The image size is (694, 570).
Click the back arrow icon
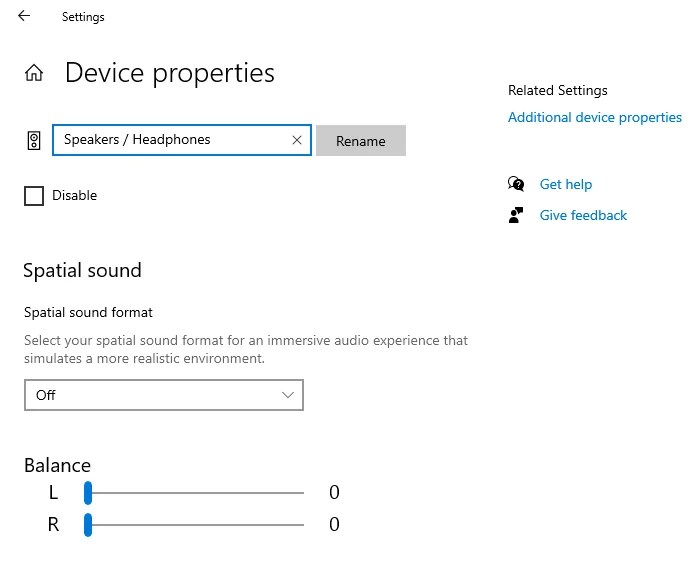click(x=24, y=16)
